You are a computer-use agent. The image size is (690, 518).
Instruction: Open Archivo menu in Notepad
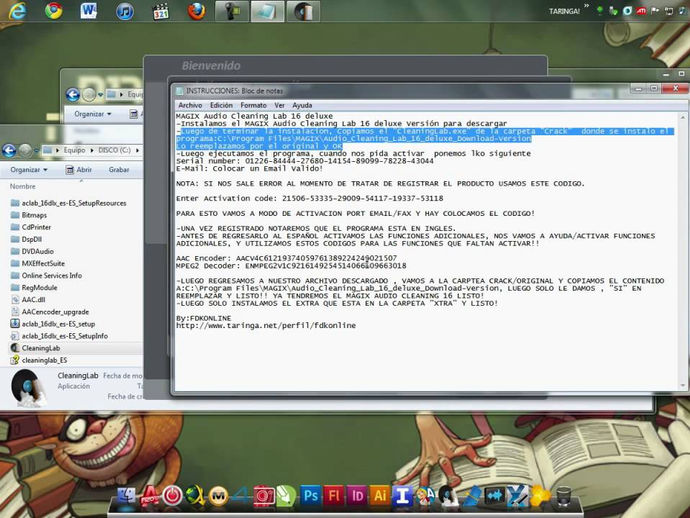pos(190,106)
